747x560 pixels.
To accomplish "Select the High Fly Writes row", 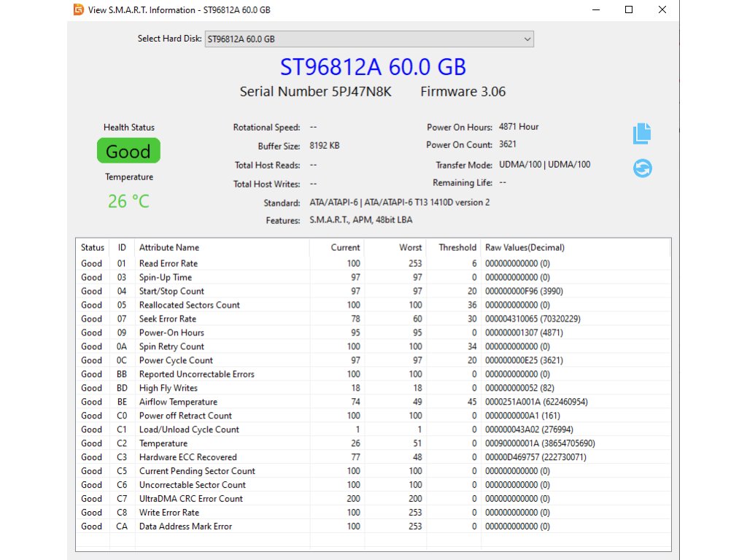I will point(373,388).
